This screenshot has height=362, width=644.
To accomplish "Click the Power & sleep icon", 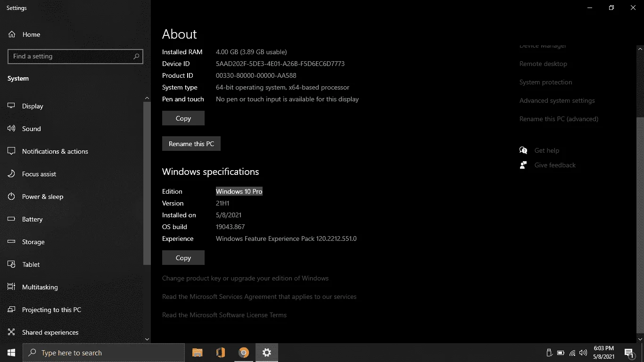I will click(x=12, y=197).
